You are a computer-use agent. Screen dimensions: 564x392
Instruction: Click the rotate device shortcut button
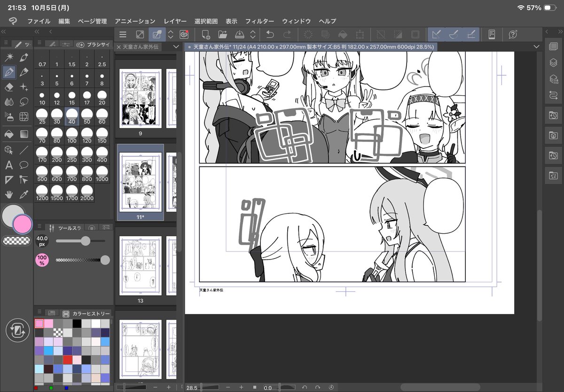tap(18, 330)
